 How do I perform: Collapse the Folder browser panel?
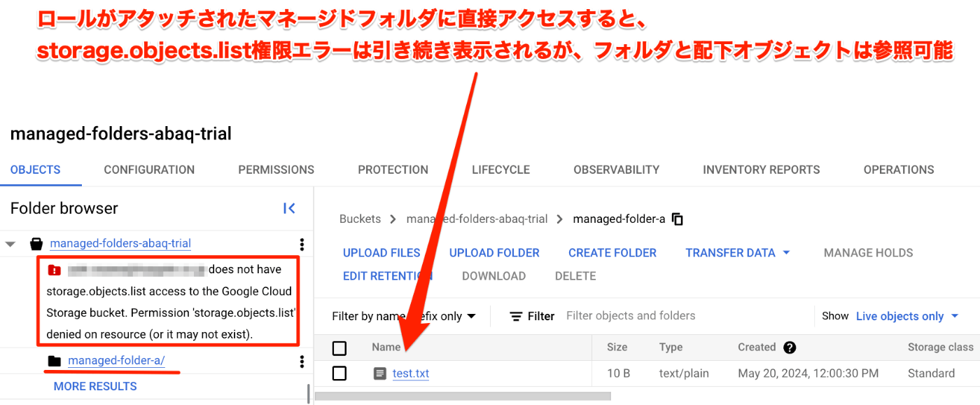[x=289, y=208]
